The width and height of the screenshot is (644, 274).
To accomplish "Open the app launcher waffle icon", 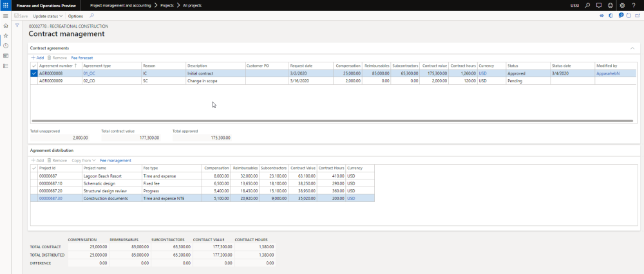I will click(5, 5).
